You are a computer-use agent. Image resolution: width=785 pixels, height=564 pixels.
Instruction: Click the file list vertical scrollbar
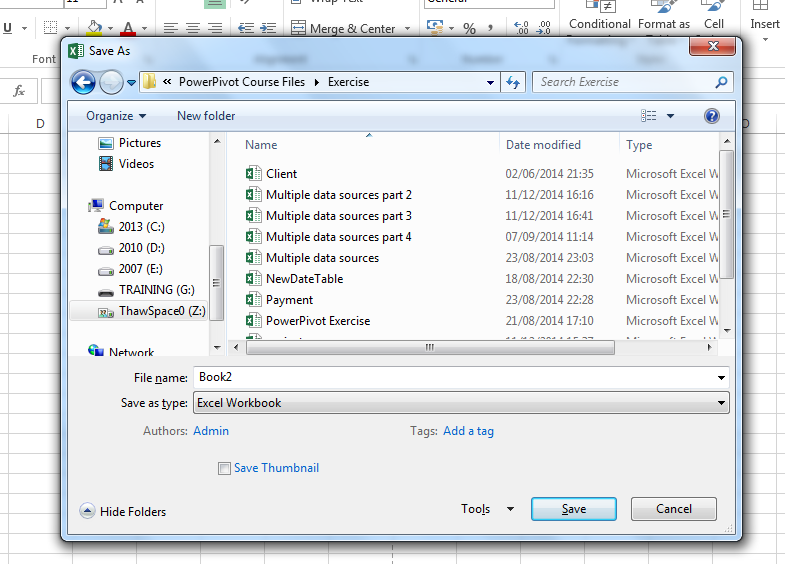point(726,214)
